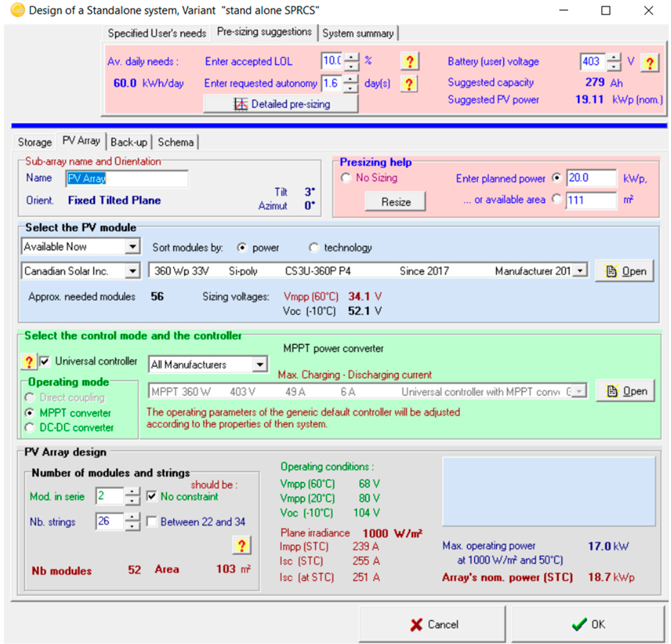Confirm with the OK button
671x644 pixels.
[x=588, y=624]
